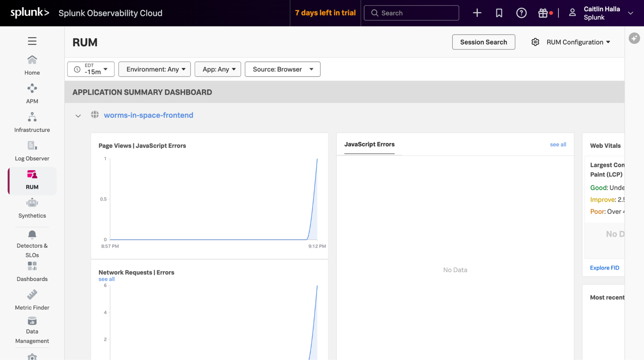Click RUM Configuration gear icon
Screen dimensions: 644x360
pos(535,42)
